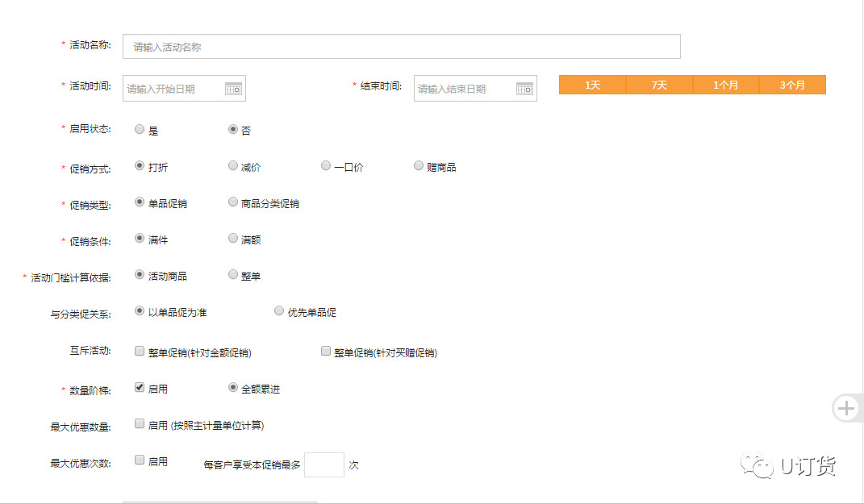Check 整单促销(针对金额促销) exclusive activity
The image size is (864, 504).
[x=140, y=351]
